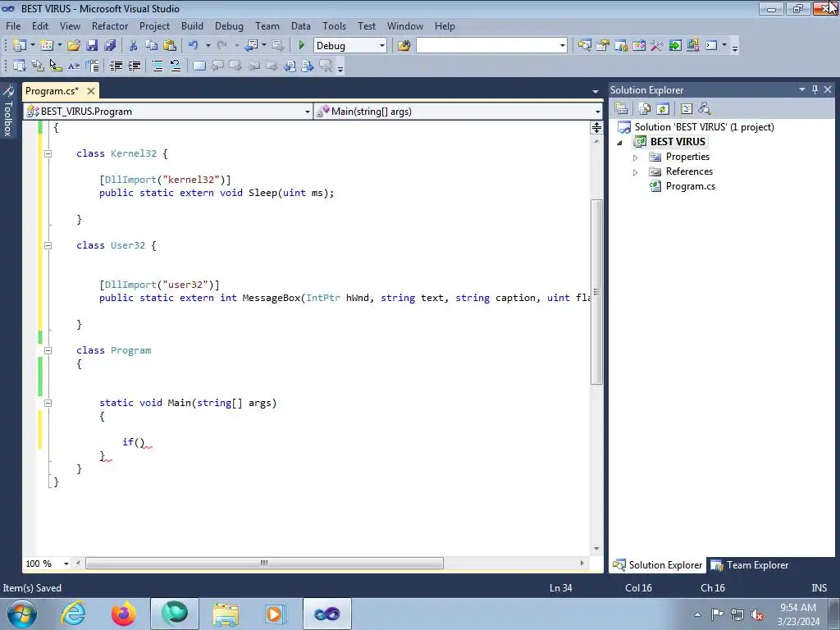Click the Display Object Member List icon
840x630 pixels.
click(x=20, y=66)
